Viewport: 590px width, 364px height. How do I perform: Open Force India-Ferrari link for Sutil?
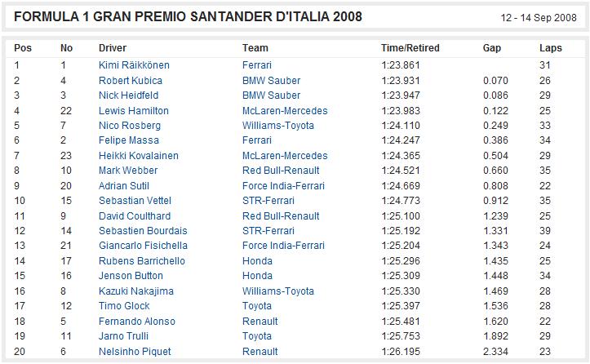click(x=283, y=186)
